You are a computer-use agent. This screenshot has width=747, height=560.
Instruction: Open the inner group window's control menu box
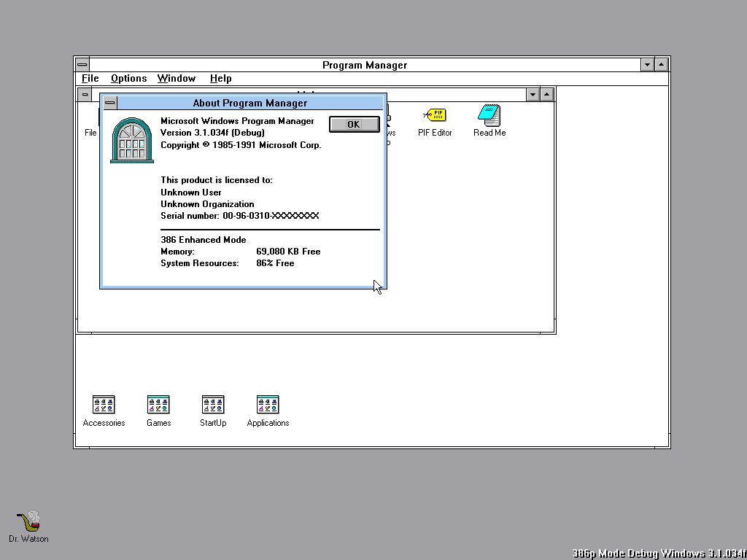pos(85,94)
